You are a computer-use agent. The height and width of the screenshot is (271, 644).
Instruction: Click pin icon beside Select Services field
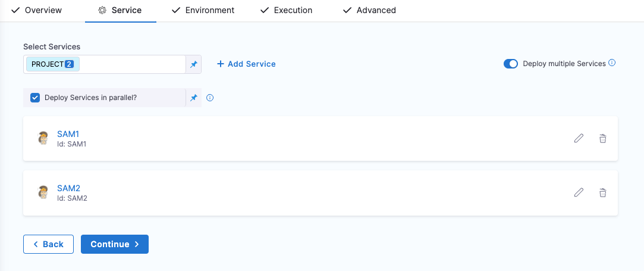[x=193, y=64]
